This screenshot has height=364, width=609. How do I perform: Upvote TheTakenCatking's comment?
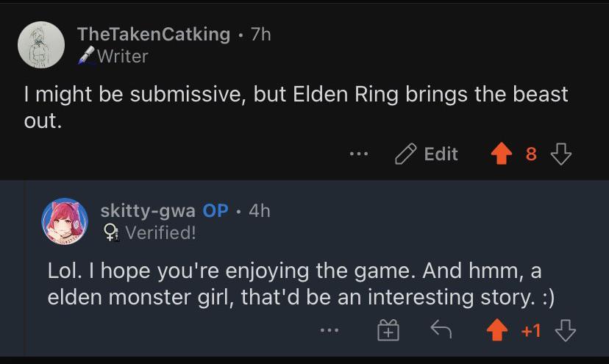pyautogui.click(x=502, y=154)
